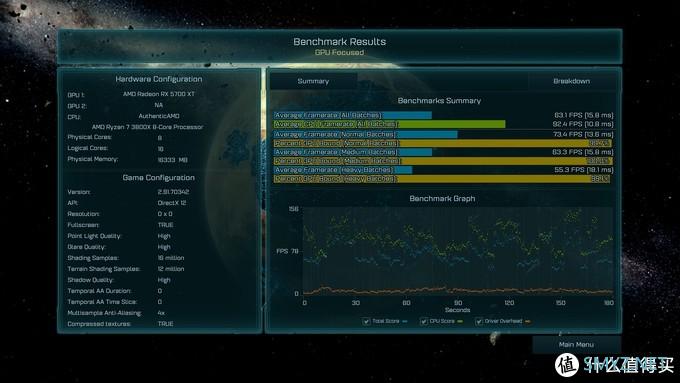Click the Benchmark Graph plot area
Screen dimensions: 680x383
[458, 252]
